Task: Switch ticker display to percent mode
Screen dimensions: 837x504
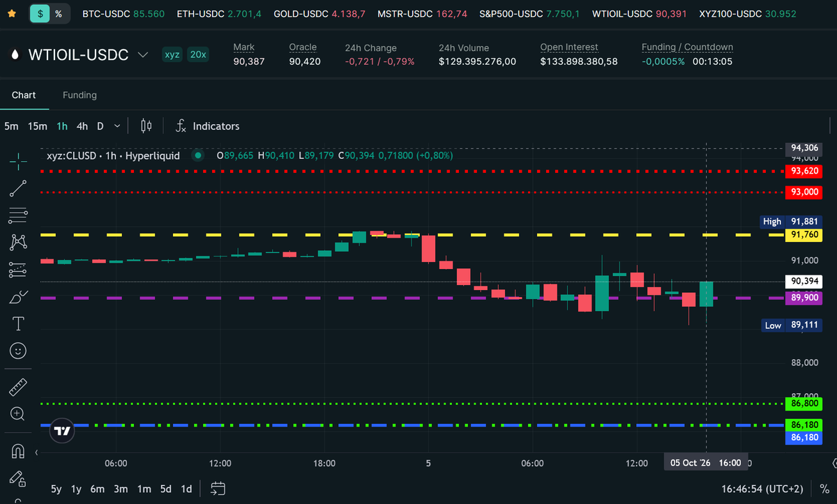Action: coord(59,13)
